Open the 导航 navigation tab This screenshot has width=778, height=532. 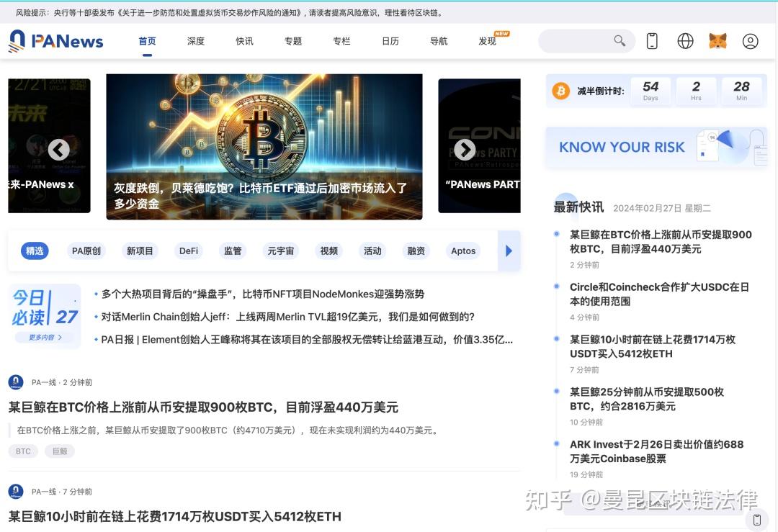[439, 41]
